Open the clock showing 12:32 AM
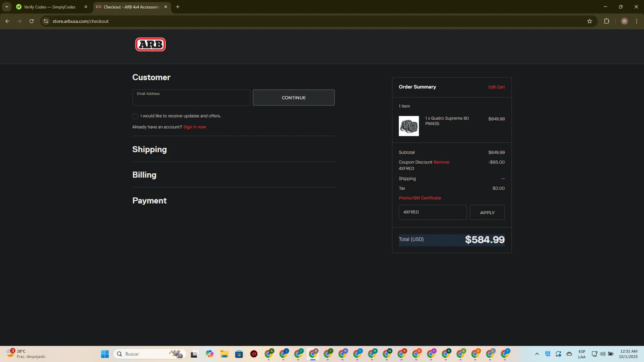This screenshot has height=362, width=644. coord(628,354)
